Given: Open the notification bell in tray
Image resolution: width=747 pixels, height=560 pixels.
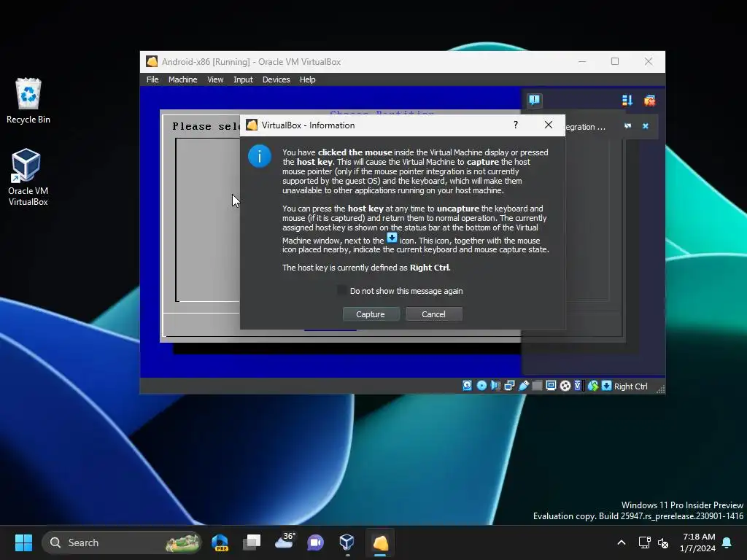Looking at the screenshot, I should coord(727,542).
